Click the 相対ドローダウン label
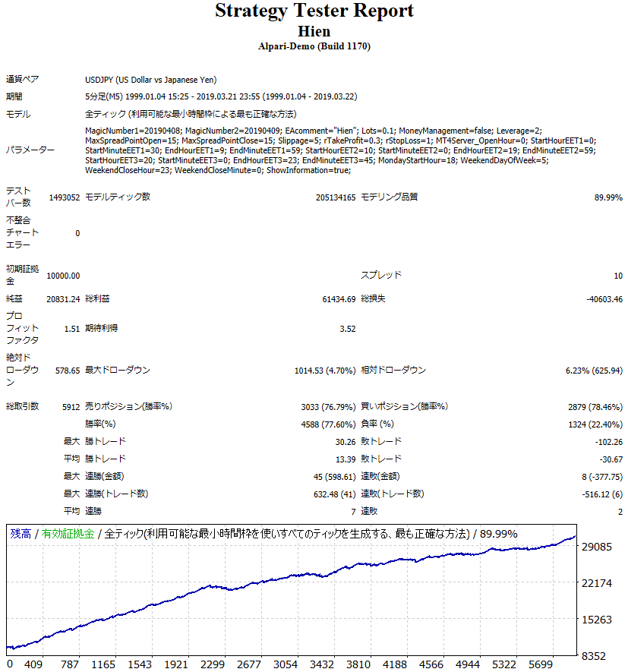Image resolution: width=628 pixels, height=672 pixels. 393,370
